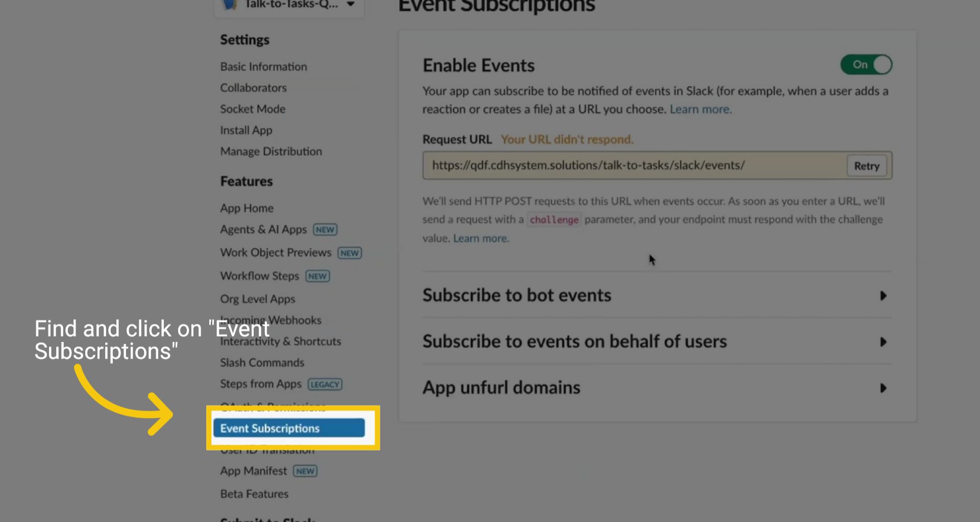Click NEW badge next to Agents & AI Apps

pos(325,230)
